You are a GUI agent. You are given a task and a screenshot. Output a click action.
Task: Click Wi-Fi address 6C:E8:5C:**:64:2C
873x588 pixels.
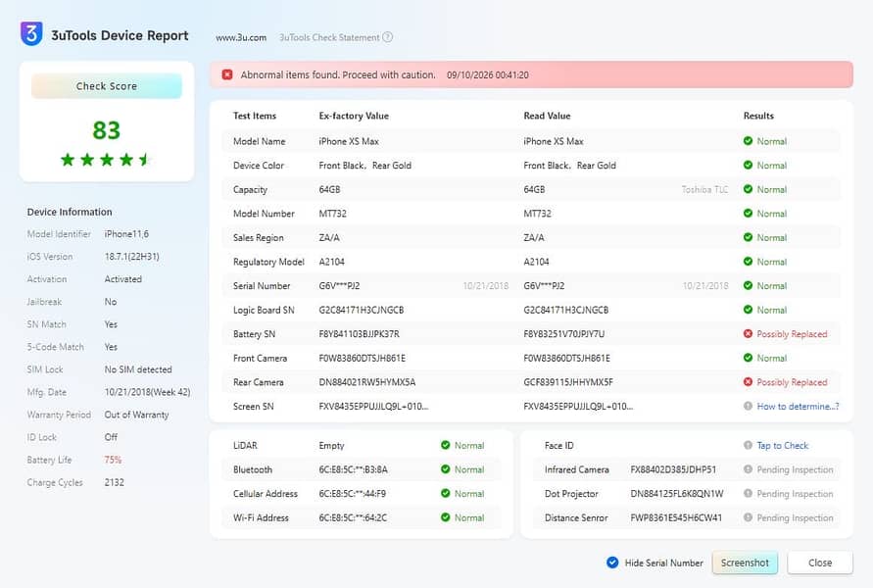(353, 517)
